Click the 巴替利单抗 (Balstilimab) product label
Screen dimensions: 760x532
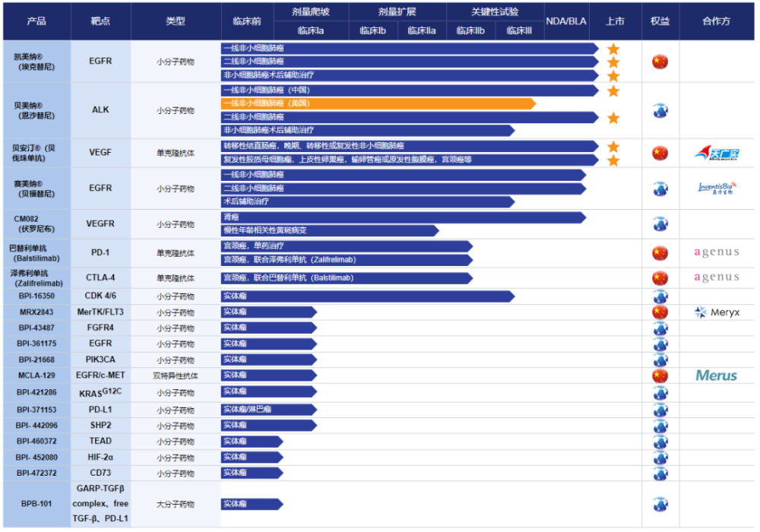click(x=36, y=252)
